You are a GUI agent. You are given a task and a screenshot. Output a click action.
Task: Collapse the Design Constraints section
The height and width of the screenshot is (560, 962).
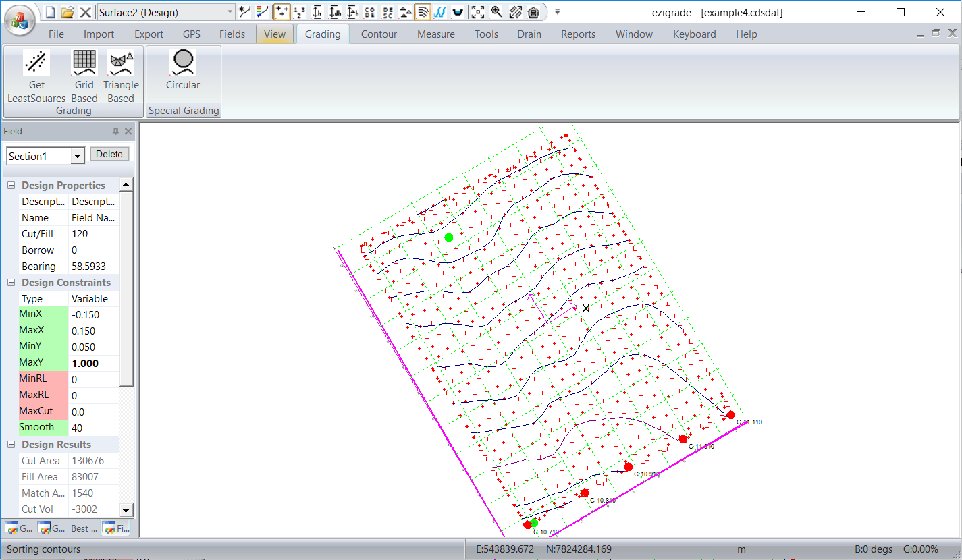pyautogui.click(x=11, y=283)
